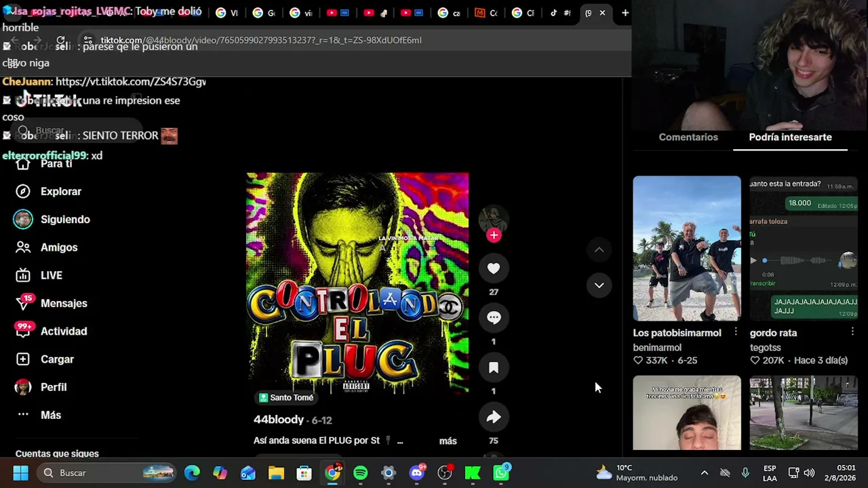Open the ESP LAA language switcher
The image size is (868, 488).
point(770,473)
